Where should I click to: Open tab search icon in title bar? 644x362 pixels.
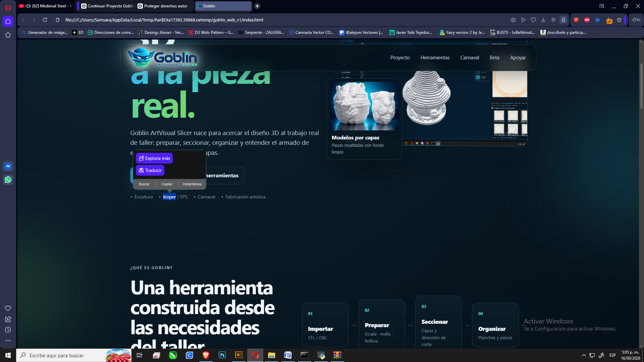point(602,6)
